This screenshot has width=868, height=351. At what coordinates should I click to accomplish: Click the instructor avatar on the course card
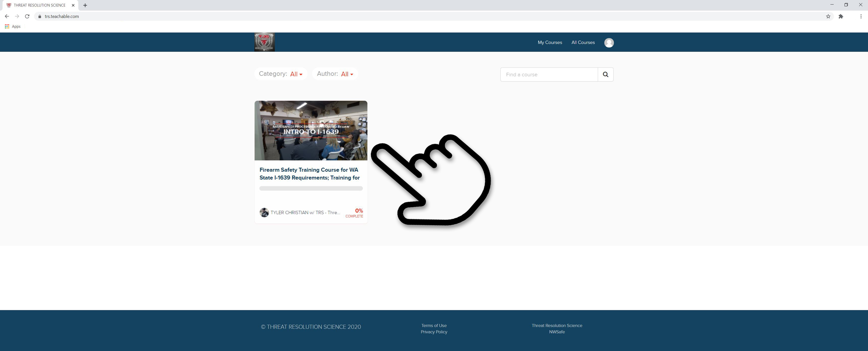[264, 212]
